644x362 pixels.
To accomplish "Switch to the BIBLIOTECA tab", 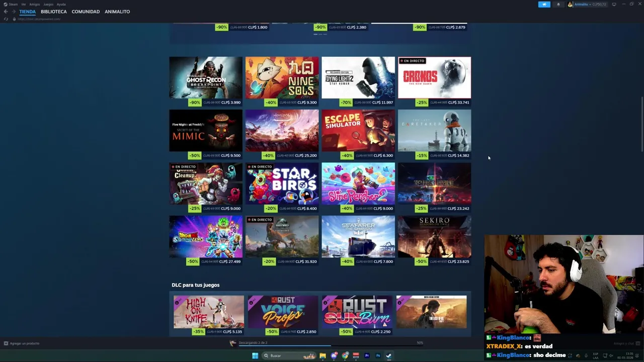I will pyautogui.click(x=53, y=12).
